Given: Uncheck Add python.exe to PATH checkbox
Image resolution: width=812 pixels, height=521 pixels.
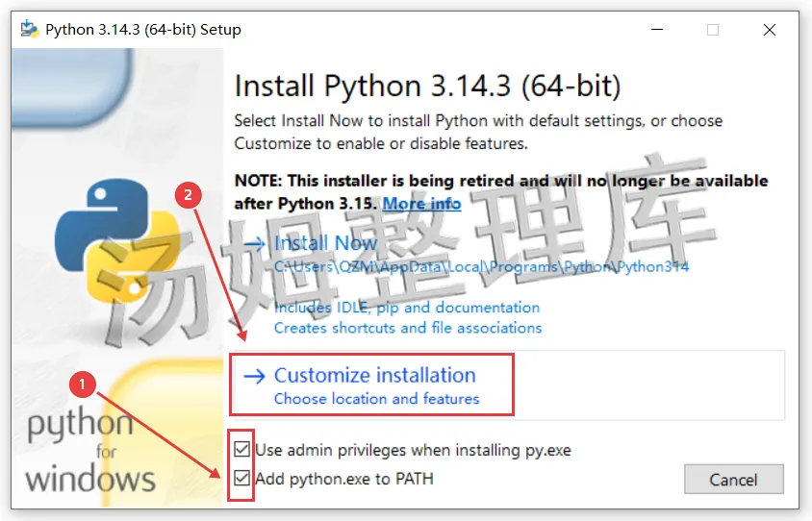Looking at the screenshot, I should pos(241,478).
